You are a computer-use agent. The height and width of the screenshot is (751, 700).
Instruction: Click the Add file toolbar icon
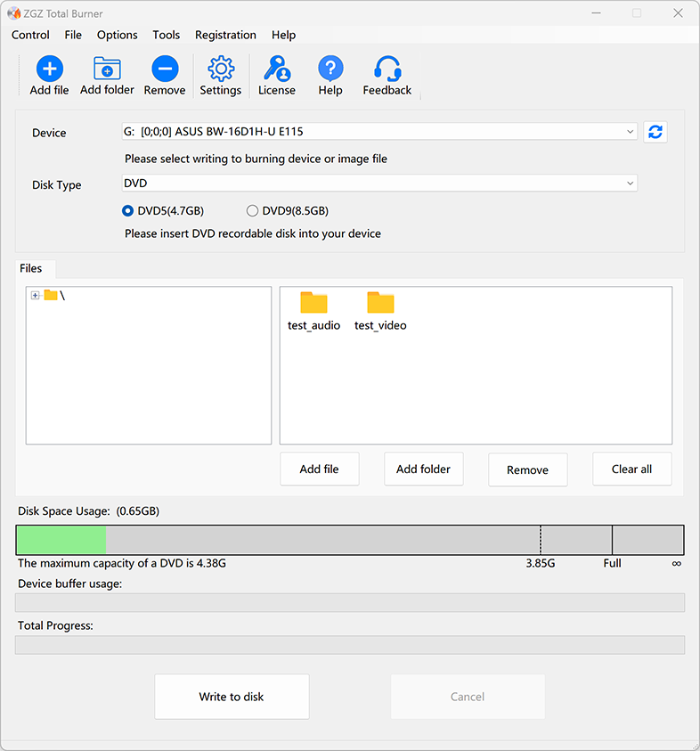point(49,76)
